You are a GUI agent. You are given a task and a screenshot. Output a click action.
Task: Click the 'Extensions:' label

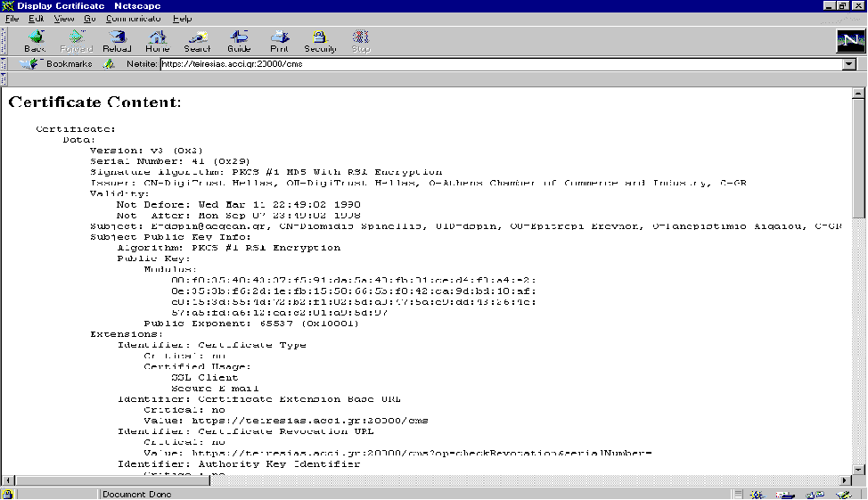pyautogui.click(x=127, y=334)
